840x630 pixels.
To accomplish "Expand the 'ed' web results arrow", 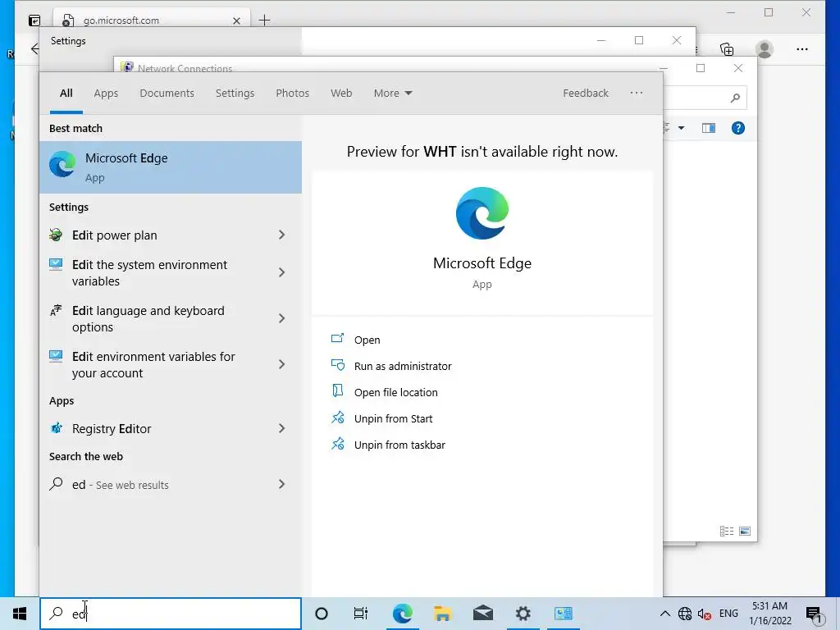I will tap(282, 484).
